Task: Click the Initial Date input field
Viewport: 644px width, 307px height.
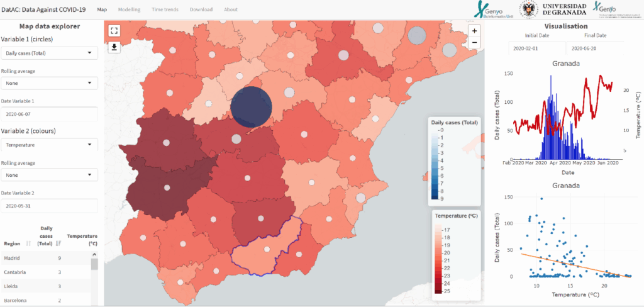Action: coord(536,48)
